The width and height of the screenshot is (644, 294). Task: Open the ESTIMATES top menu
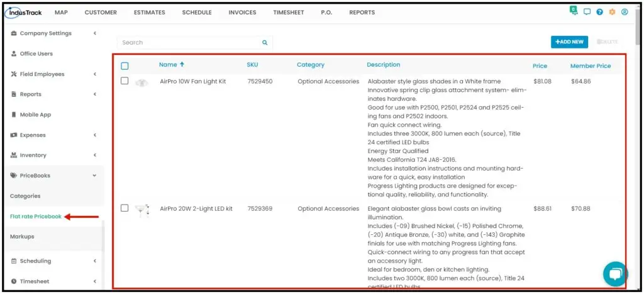pyautogui.click(x=150, y=13)
